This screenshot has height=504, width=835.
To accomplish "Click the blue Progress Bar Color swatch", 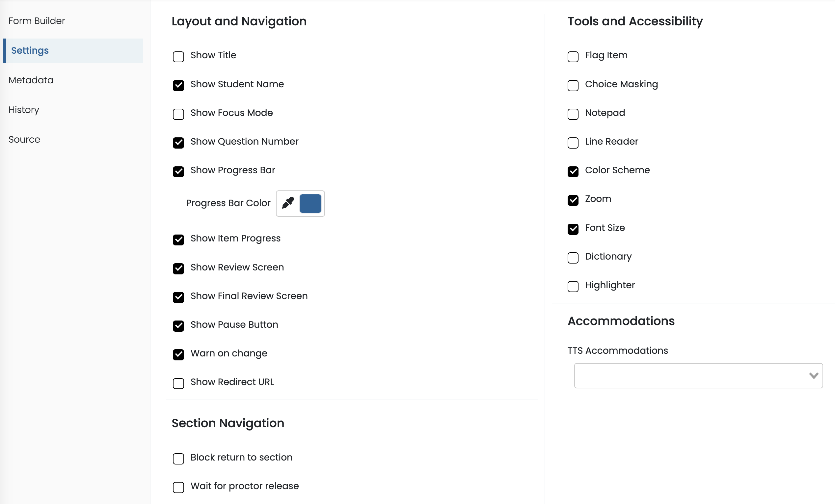I will click(310, 203).
